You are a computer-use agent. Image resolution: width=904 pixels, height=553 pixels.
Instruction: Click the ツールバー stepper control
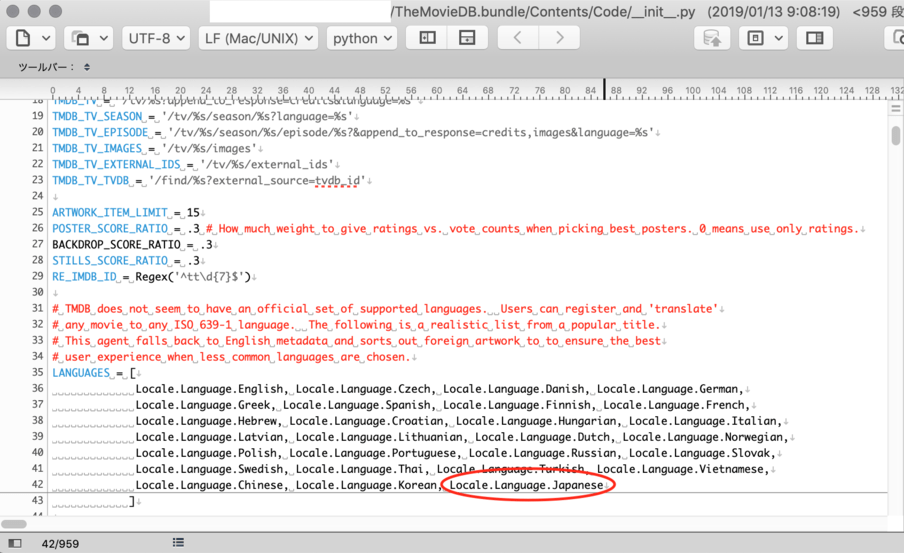[86, 67]
